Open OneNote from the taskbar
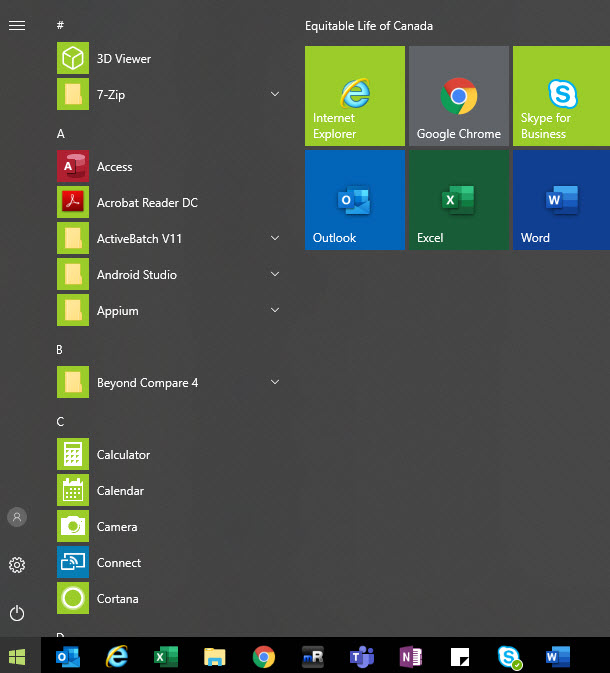 coord(411,657)
